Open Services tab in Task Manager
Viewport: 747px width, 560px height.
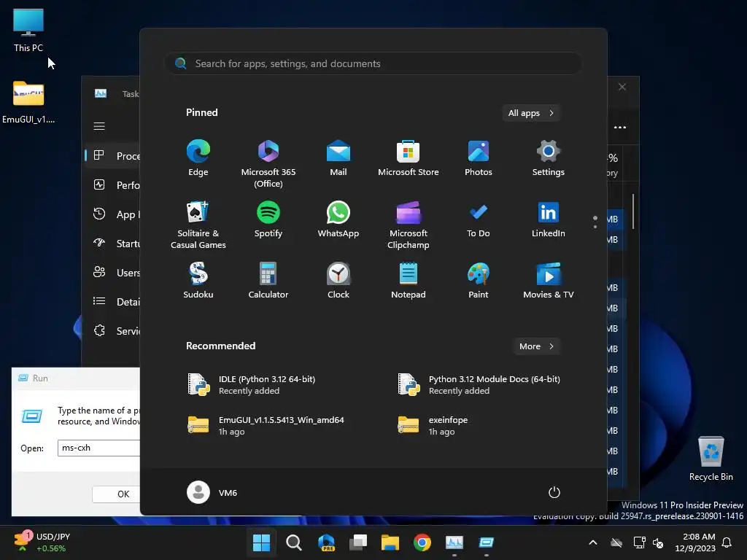click(113, 330)
